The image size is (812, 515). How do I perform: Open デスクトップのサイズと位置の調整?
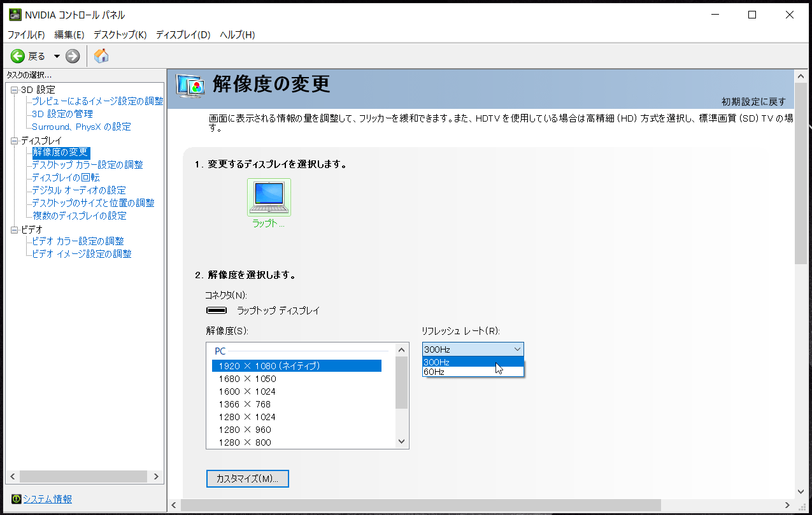[93, 203]
